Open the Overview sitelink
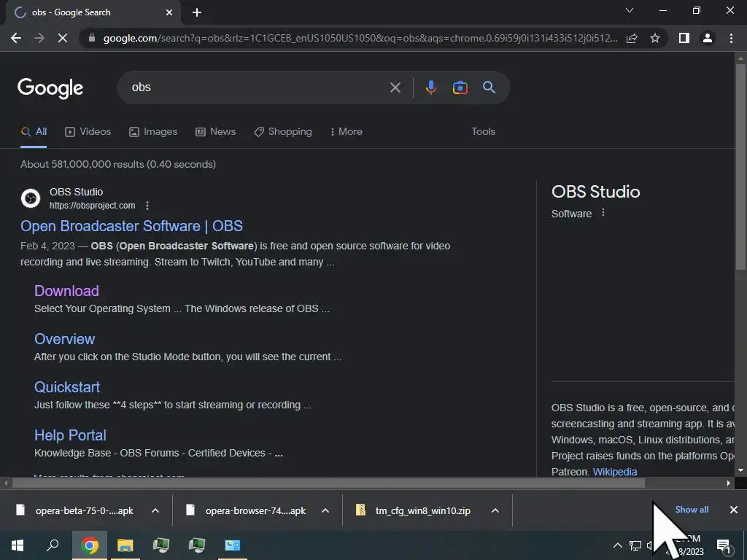Viewport: 747px width, 560px height. (x=65, y=339)
